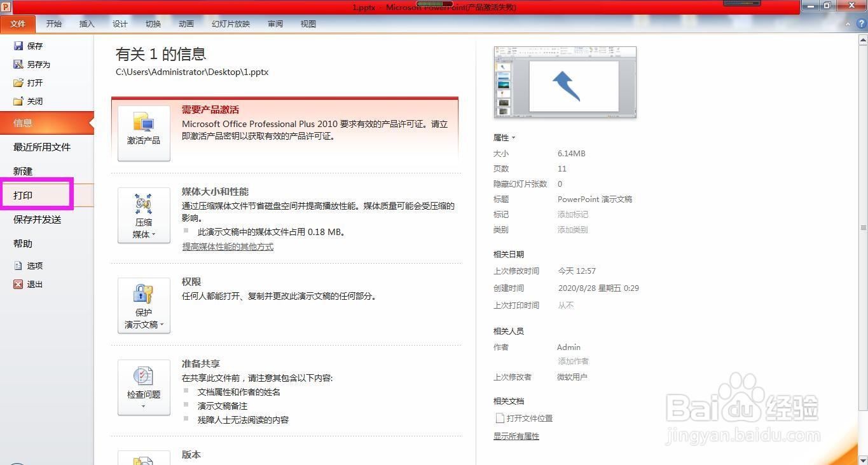Select 信息 Info in the sidebar
This screenshot has width=868, height=465.
47,123
